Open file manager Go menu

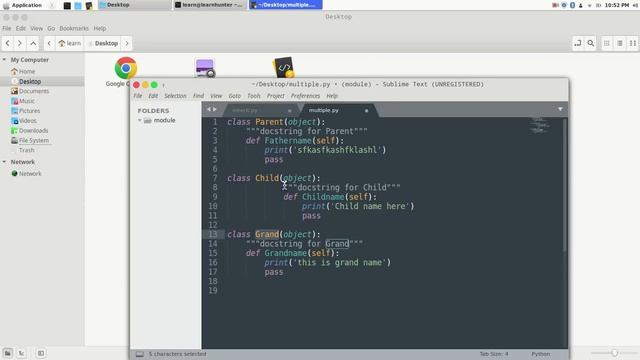pyautogui.click(x=51, y=28)
